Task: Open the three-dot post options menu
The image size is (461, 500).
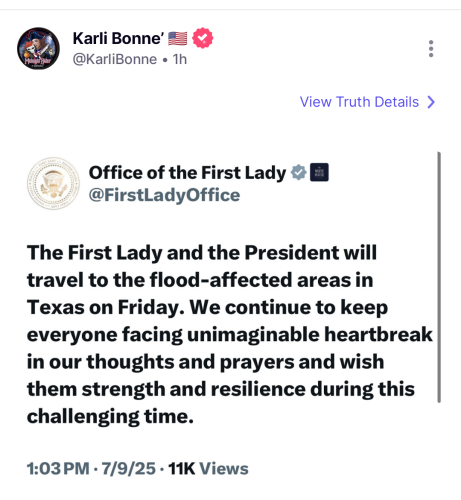Action: pos(431,49)
